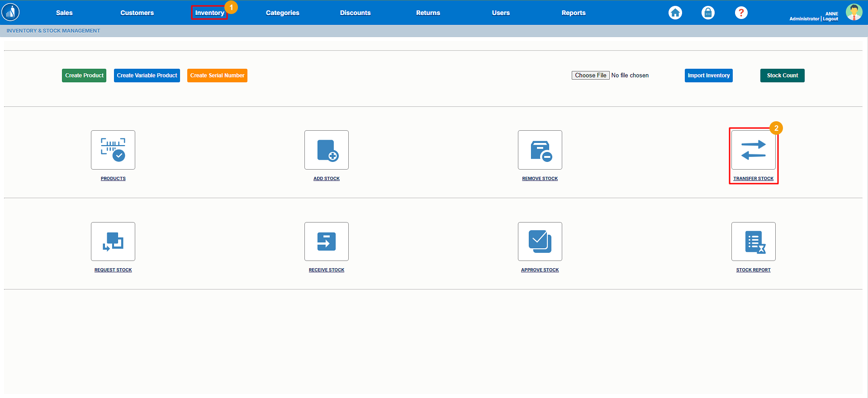Image resolution: width=868 pixels, height=398 pixels.
Task: Click the Create Serial Number button
Action: click(x=217, y=76)
